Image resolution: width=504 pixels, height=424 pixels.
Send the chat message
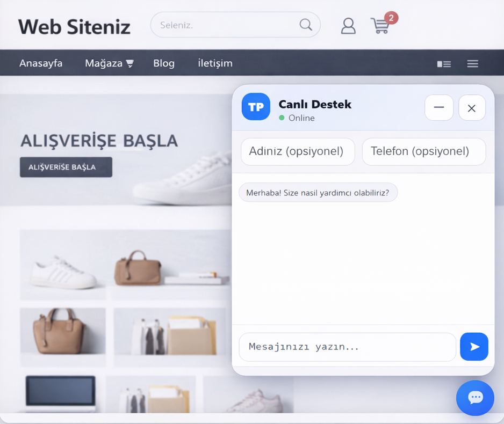click(x=474, y=347)
